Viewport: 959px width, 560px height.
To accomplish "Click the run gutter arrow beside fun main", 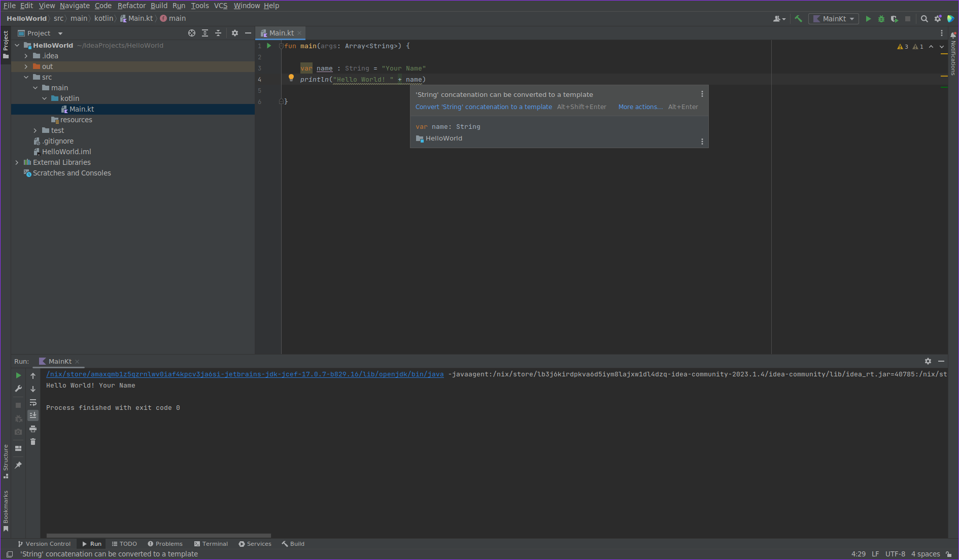I will coord(269,46).
